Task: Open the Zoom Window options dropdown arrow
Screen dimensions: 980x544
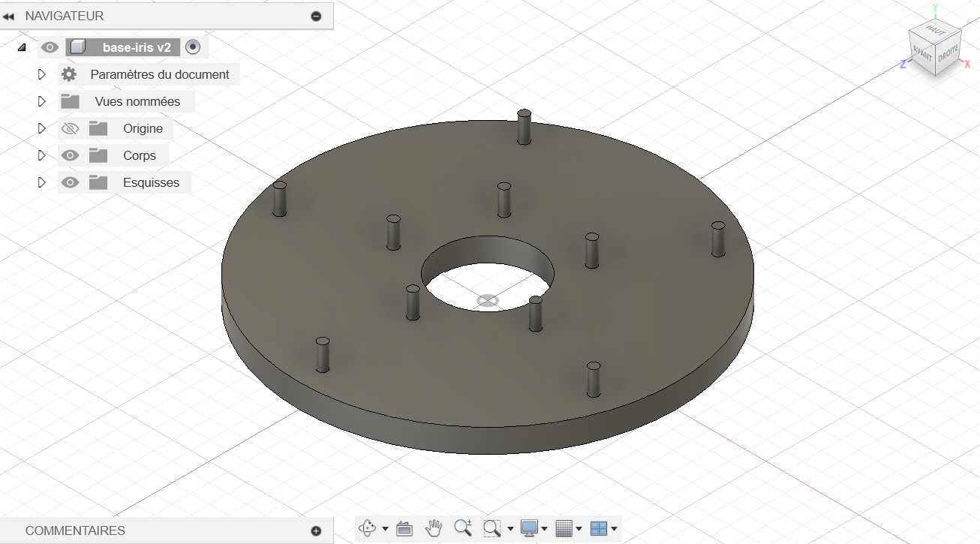Action: 510,529
